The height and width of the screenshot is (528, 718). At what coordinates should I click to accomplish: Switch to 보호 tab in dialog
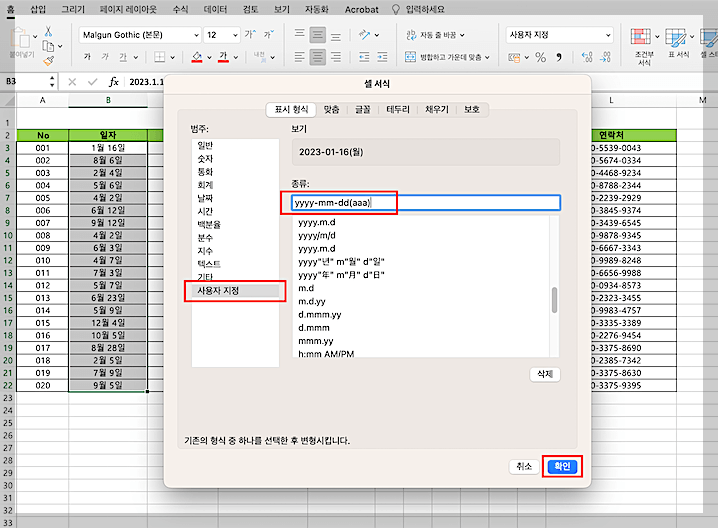point(472,109)
